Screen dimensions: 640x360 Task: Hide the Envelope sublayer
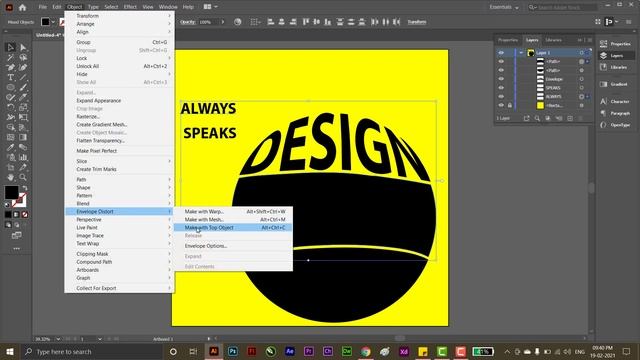pos(501,79)
